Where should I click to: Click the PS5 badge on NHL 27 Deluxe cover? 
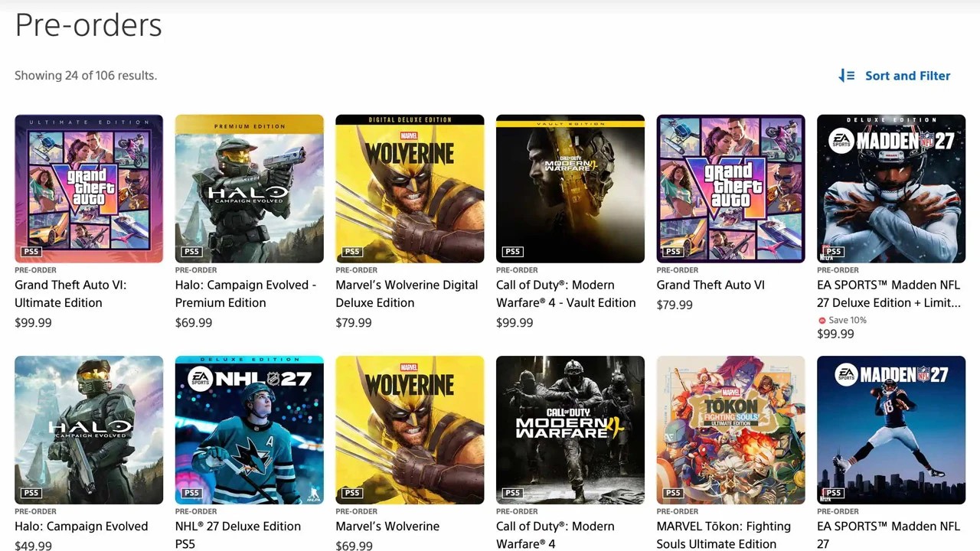tap(192, 493)
